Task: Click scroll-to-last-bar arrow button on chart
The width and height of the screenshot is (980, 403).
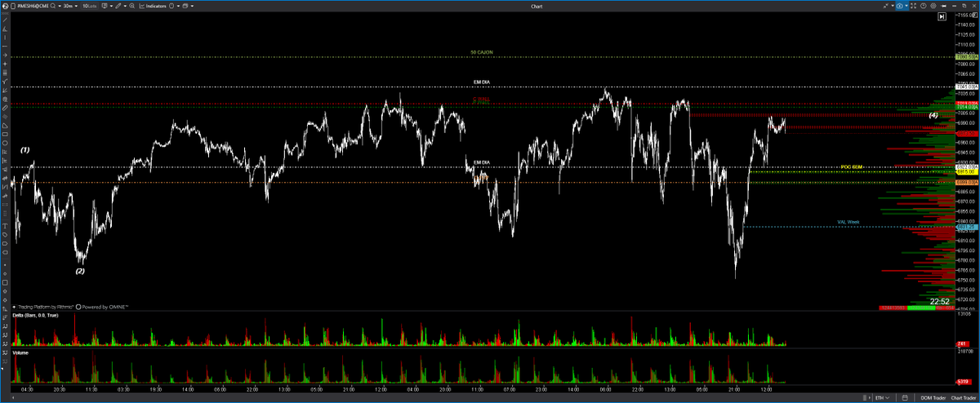Action: point(942,16)
